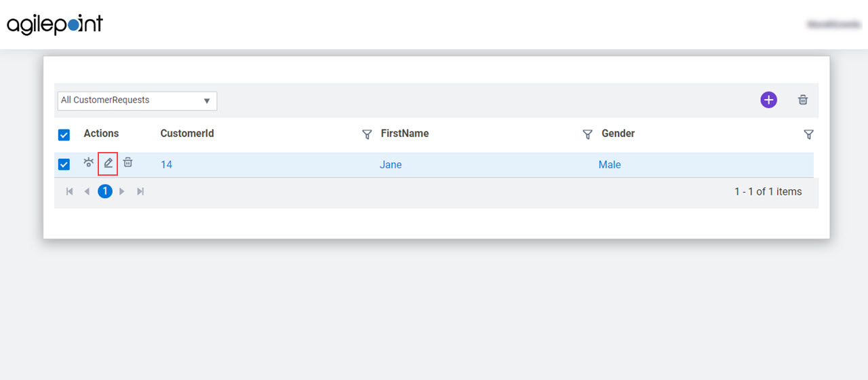Click the AgilePoint logo
The width and height of the screenshot is (868, 380).
coord(55,24)
